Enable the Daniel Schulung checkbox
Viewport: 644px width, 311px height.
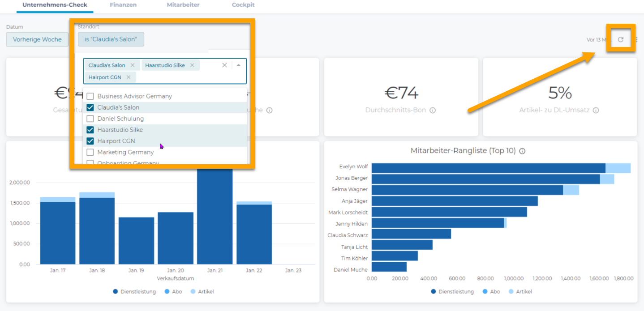pos(90,119)
